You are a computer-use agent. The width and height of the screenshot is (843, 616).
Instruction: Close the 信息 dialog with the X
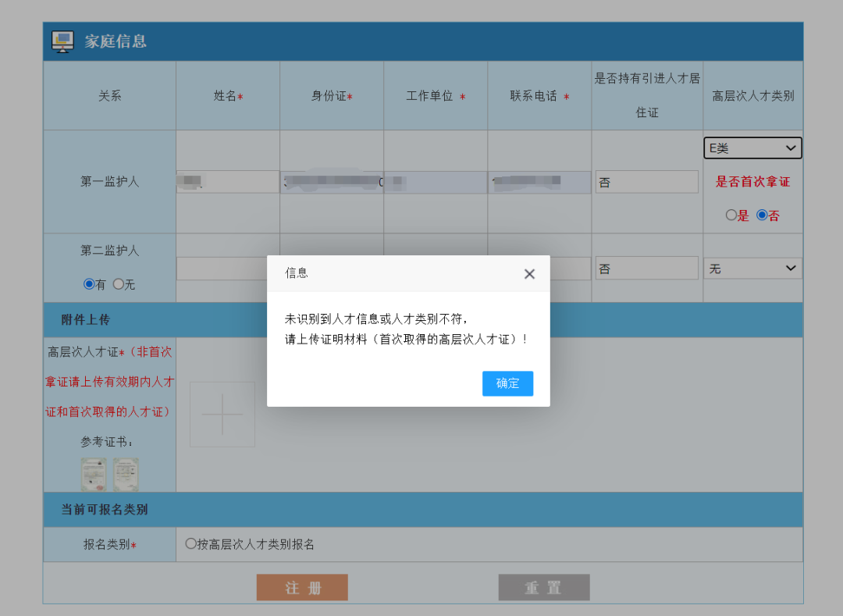529,274
